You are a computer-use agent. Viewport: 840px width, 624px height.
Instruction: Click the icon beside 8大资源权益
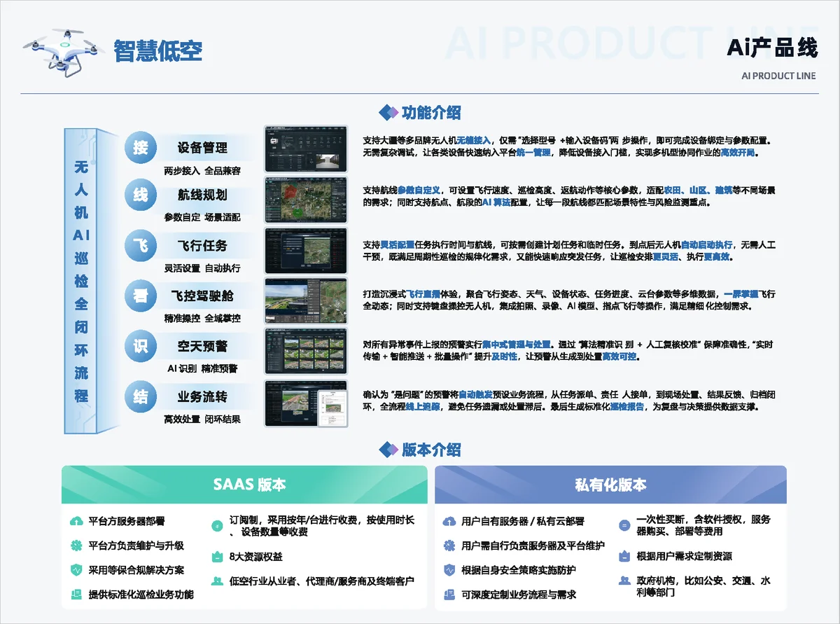coord(217,557)
